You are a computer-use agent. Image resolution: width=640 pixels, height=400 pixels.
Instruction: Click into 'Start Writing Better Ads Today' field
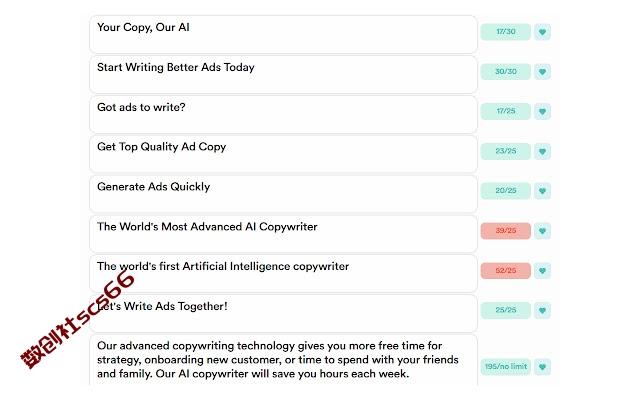pos(283,74)
